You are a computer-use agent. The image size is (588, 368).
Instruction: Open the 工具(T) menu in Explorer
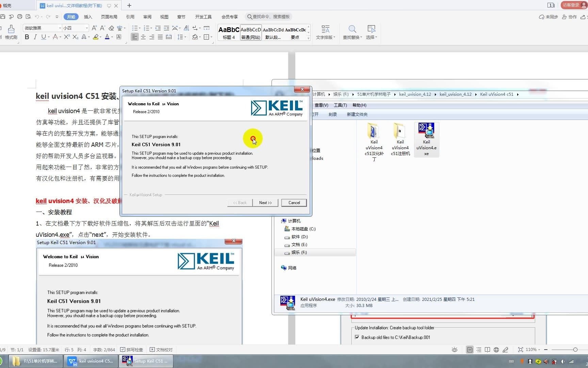pyautogui.click(x=340, y=105)
